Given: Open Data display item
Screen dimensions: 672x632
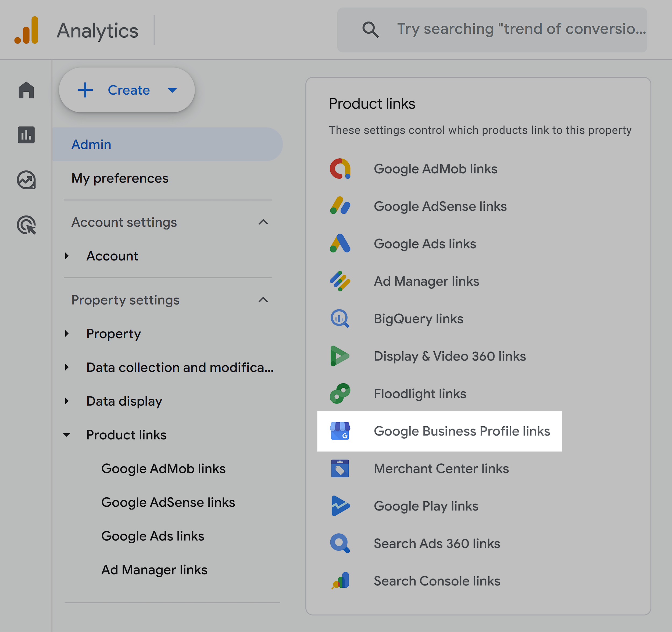Looking at the screenshot, I should coord(124,402).
